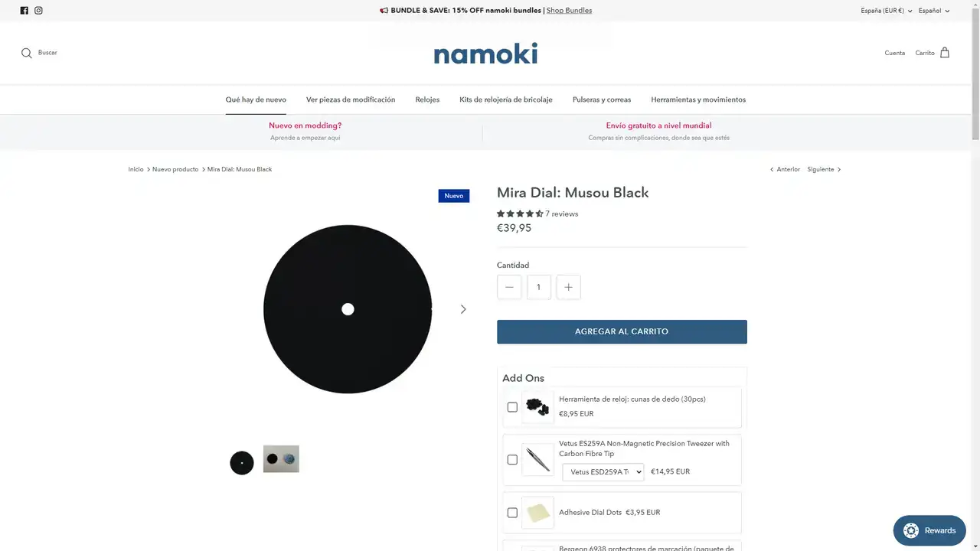
Task: Decrease quantity with the minus button
Action: pos(509,287)
